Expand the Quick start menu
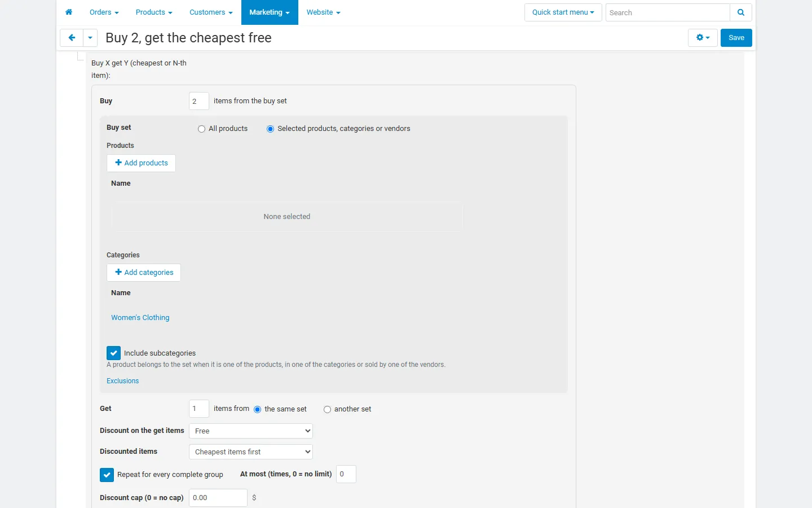Image resolution: width=812 pixels, height=508 pixels. [563, 12]
